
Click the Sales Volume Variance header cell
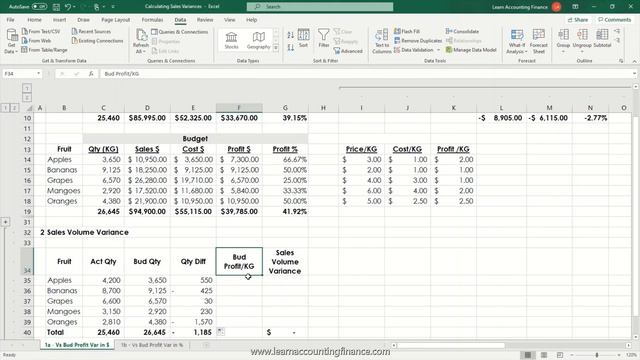point(285,262)
